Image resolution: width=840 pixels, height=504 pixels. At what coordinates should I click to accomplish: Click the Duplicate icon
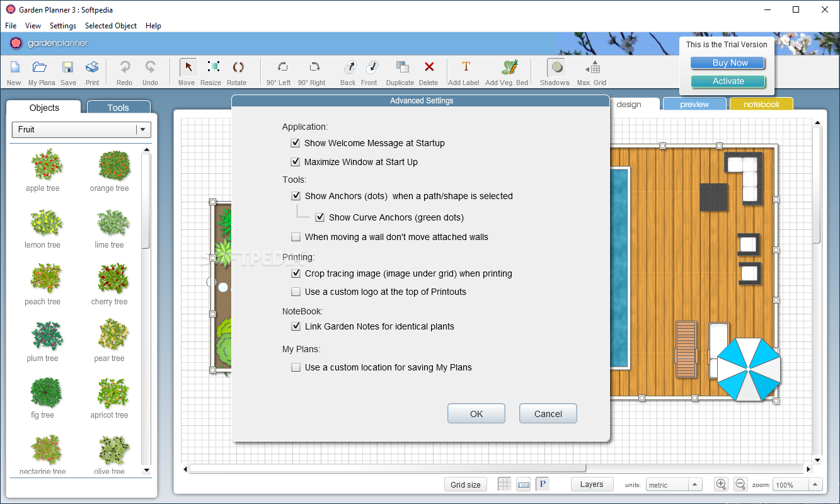point(402,67)
